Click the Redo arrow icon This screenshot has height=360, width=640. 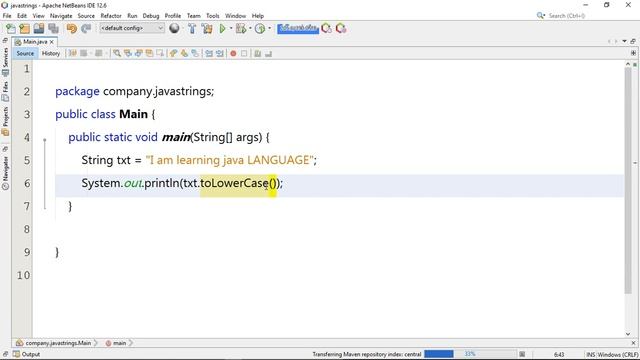point(86,29)
